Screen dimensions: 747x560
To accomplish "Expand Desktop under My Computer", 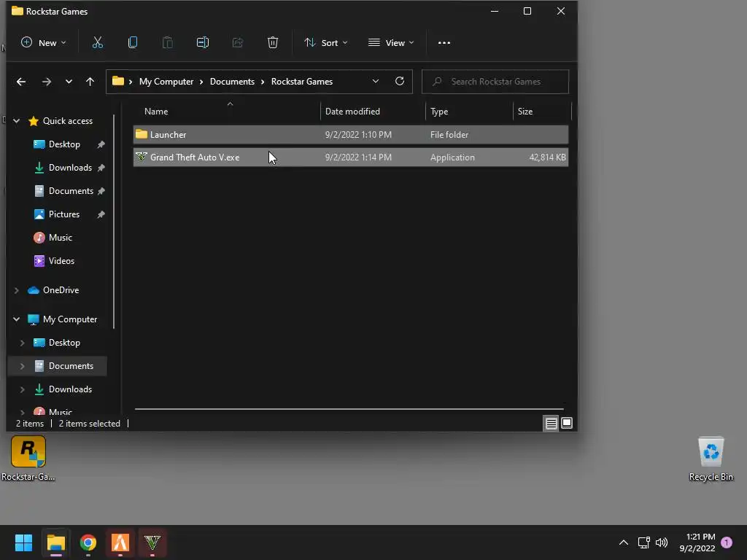I will (x=22, y=343).
